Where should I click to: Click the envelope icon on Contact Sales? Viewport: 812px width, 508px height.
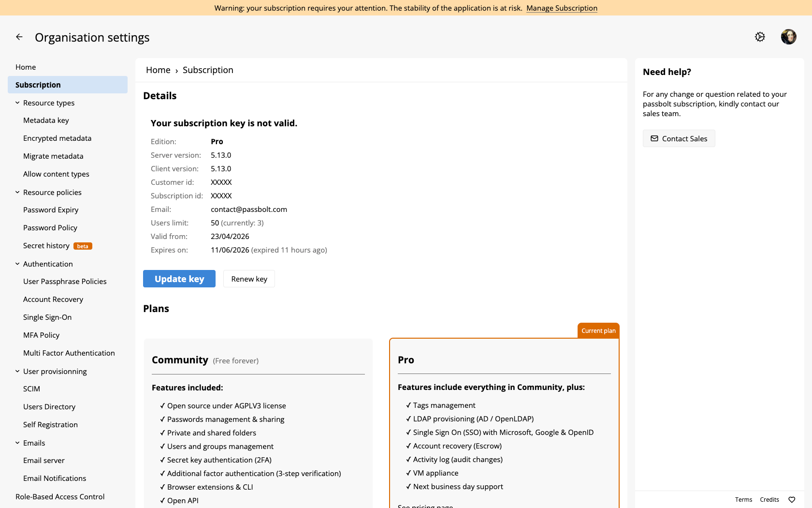click(654, 138)
